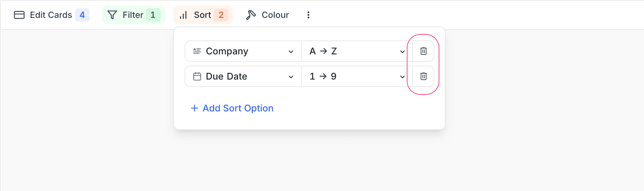Close the Sort panel via Sort button
This screenshot has height=191, width=644.
tap(202, 15)
